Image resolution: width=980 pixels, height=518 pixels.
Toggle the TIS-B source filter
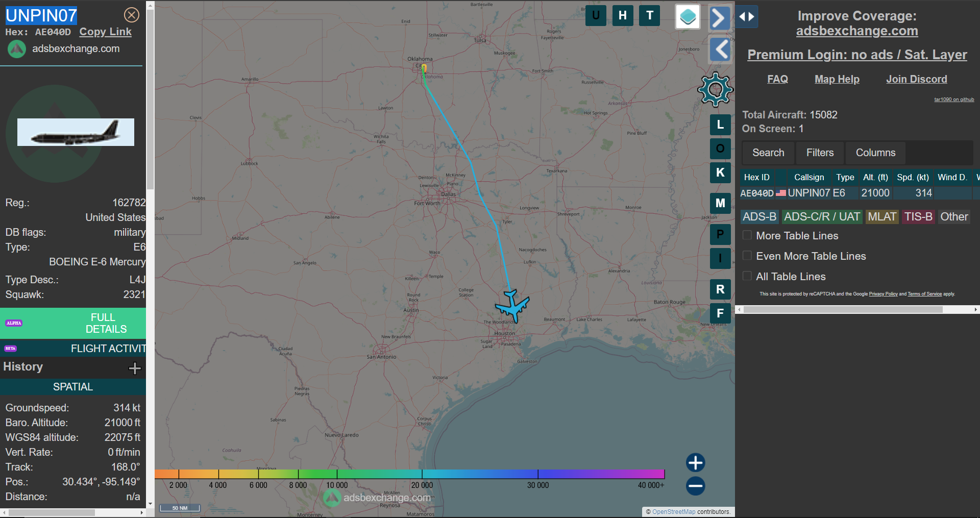tap(918, 217)
